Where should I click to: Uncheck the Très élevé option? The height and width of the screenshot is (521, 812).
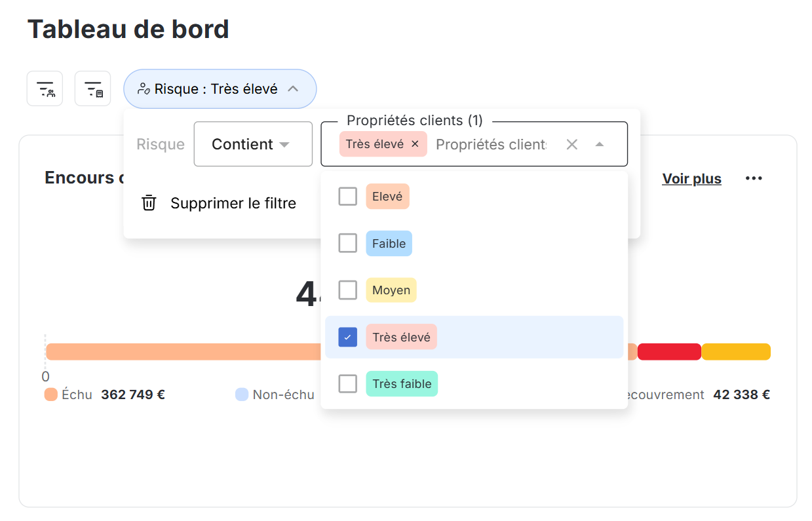coord(347,336)
